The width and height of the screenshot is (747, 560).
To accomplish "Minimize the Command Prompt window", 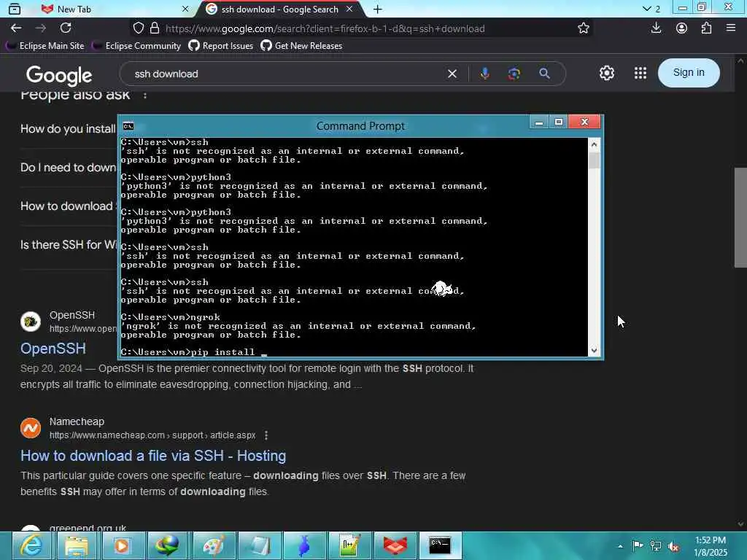I will pos(539,122).
